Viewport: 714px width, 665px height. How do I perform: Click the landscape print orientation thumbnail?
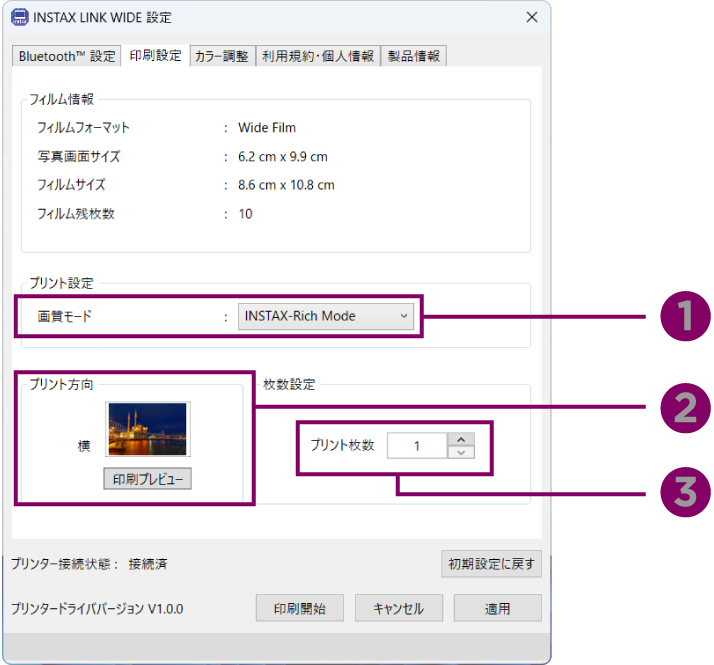[x=148, y=429]
